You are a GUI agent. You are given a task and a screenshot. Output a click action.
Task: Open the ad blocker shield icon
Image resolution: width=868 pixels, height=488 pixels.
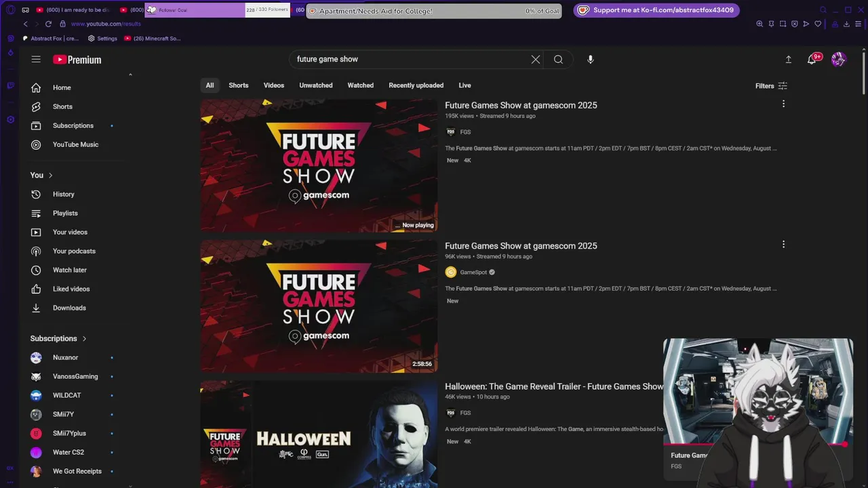[x=794, y=24]
